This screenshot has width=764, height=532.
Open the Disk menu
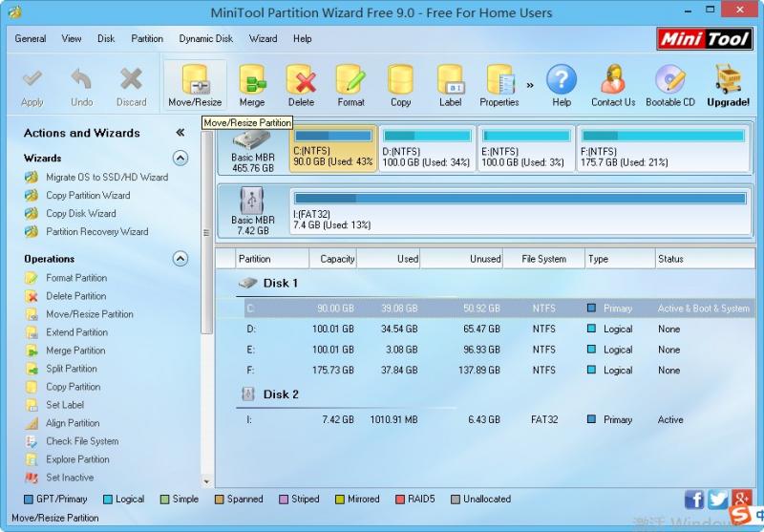[106, 38]
